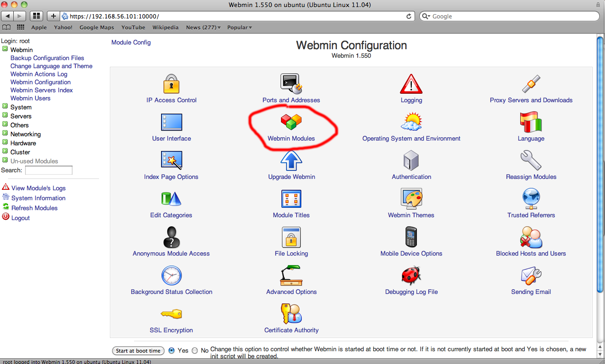Expand the Un-used Modules category
Screen dimensions: 605x364
(x=5, y=160)
